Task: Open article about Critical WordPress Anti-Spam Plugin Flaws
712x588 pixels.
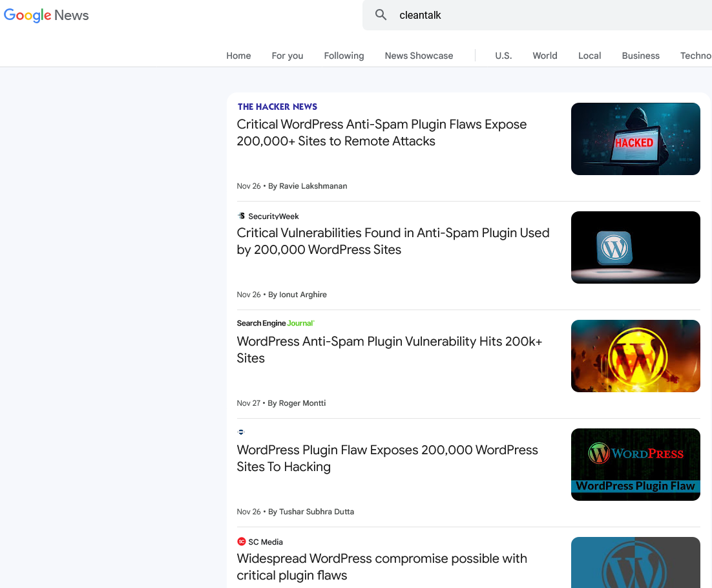Action: pyautogui.click(x=381, y=132)
